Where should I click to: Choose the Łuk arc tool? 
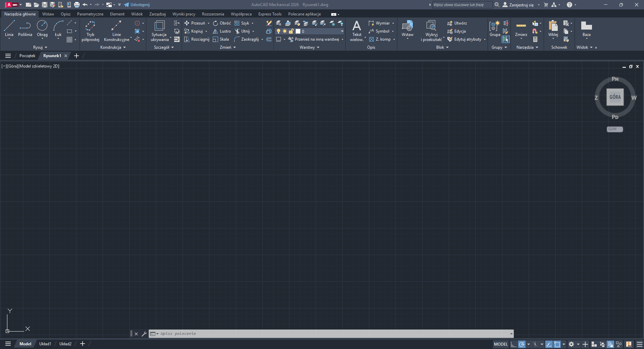(x=58, y=29)
